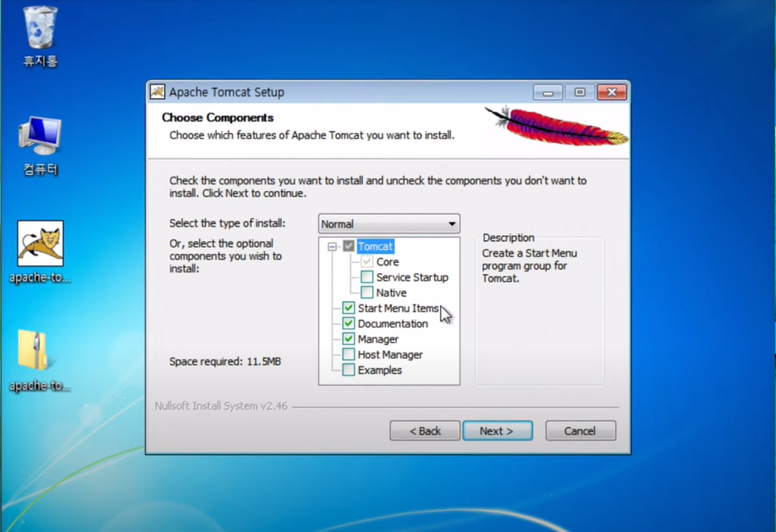Screen dimensions: 776x532
Task: Enable the Host Manager checkbox
Action: tap(349, 354)
